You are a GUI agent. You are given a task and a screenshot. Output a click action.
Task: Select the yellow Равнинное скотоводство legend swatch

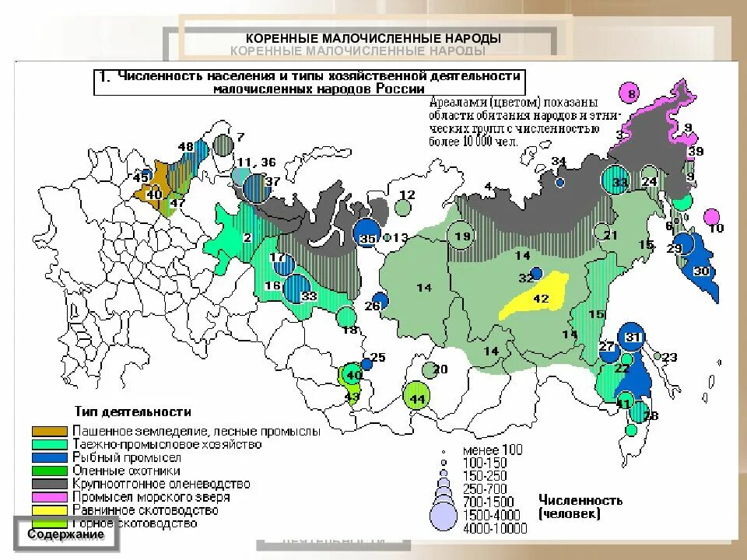[50, 510]
